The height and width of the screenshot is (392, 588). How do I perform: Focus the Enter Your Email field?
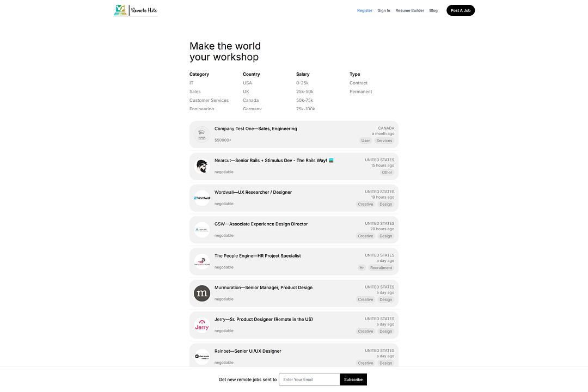point(309,379)
